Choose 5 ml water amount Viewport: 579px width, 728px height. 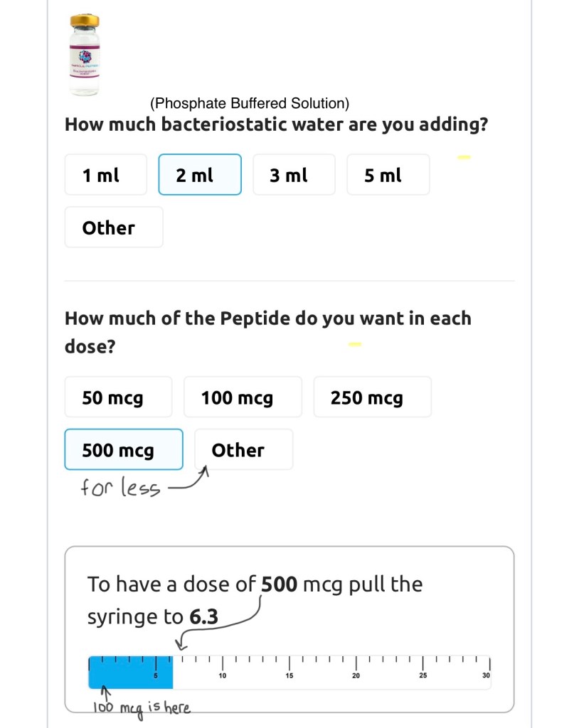point(388,175)
